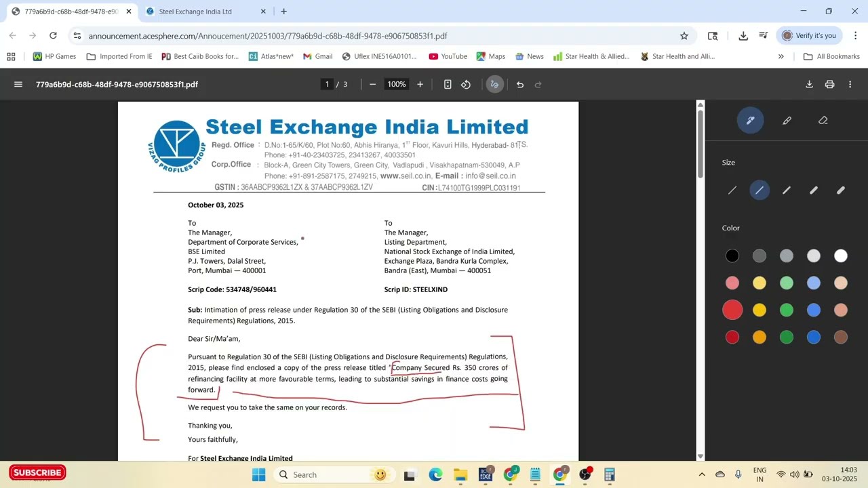Go back to previous page

(x=12, y=36)
